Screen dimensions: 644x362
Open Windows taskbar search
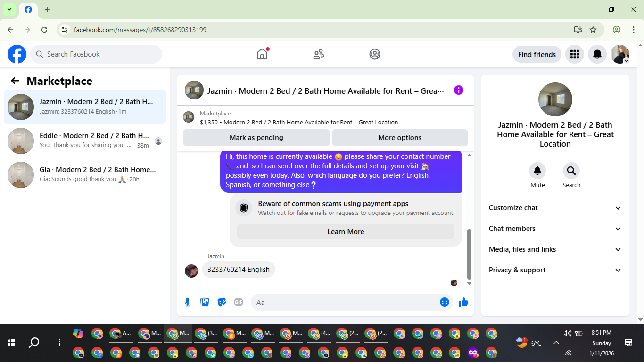(34, 343)
